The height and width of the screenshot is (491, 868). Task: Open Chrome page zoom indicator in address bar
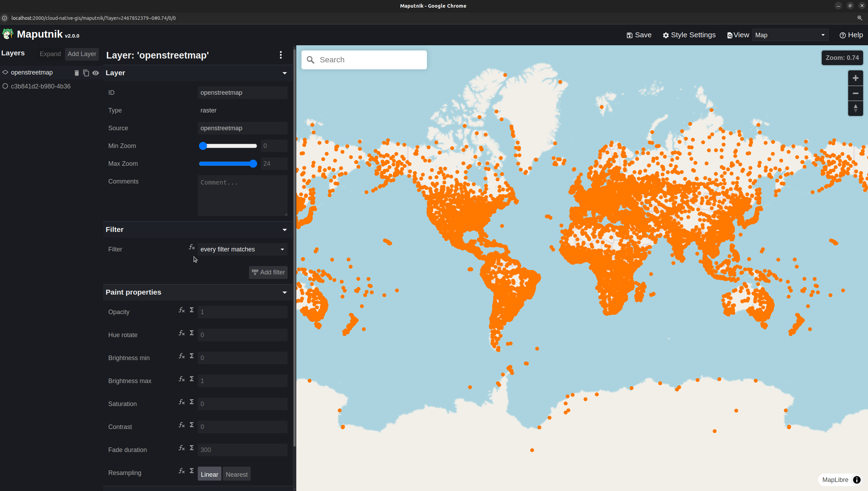click(860, 18)
